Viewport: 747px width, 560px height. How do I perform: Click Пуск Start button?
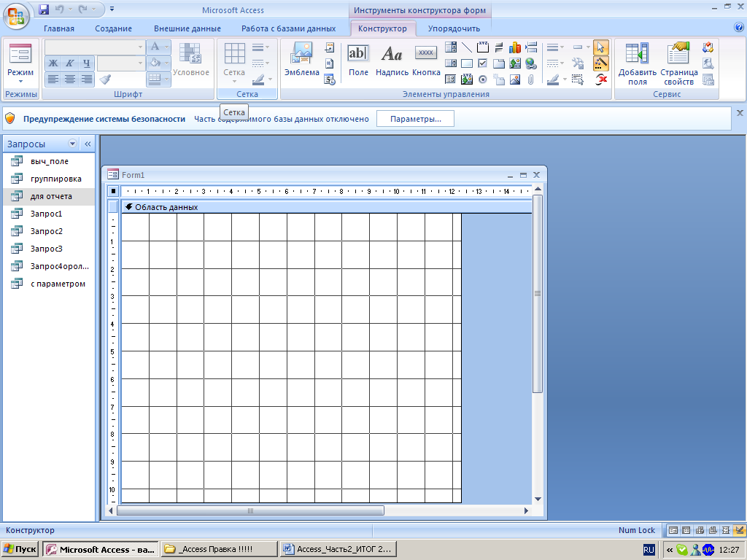pos(20,549)
